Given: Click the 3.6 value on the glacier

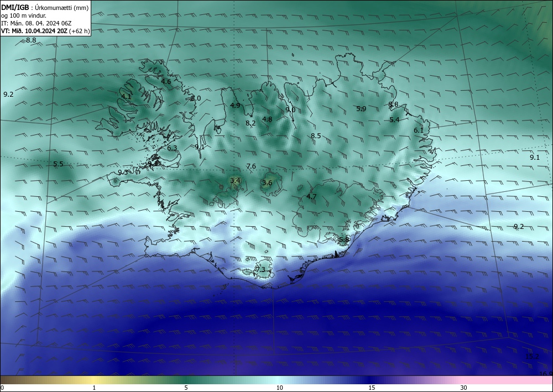Looking at the screenshot, I should [x=267, y=182].
